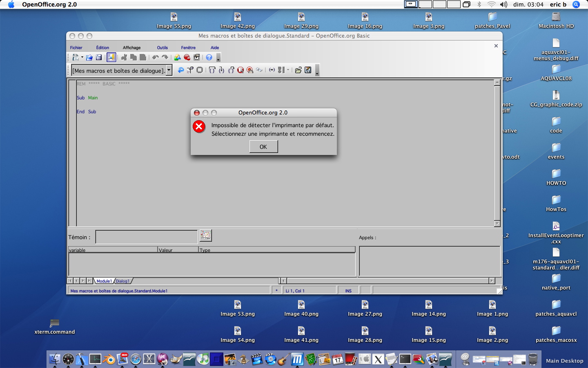Open the Affichage menu
Screen dimensions: 588x368
[131, 48]
